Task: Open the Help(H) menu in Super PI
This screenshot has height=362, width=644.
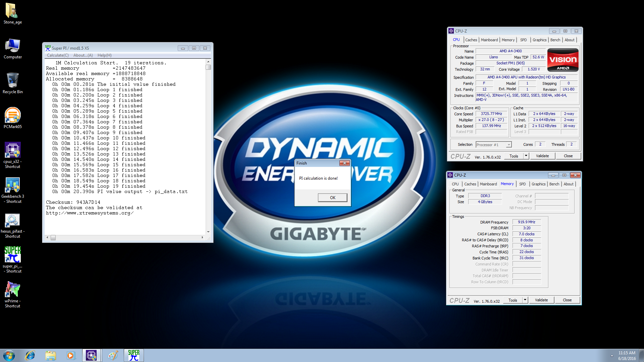Action: pyautogui.click(x=105, y=55)
